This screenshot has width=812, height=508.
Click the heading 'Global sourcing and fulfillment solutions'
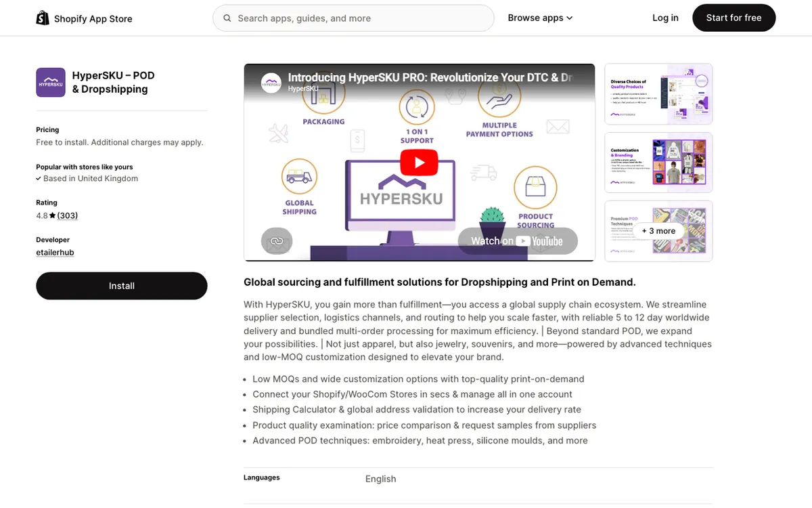coord(440,282)
